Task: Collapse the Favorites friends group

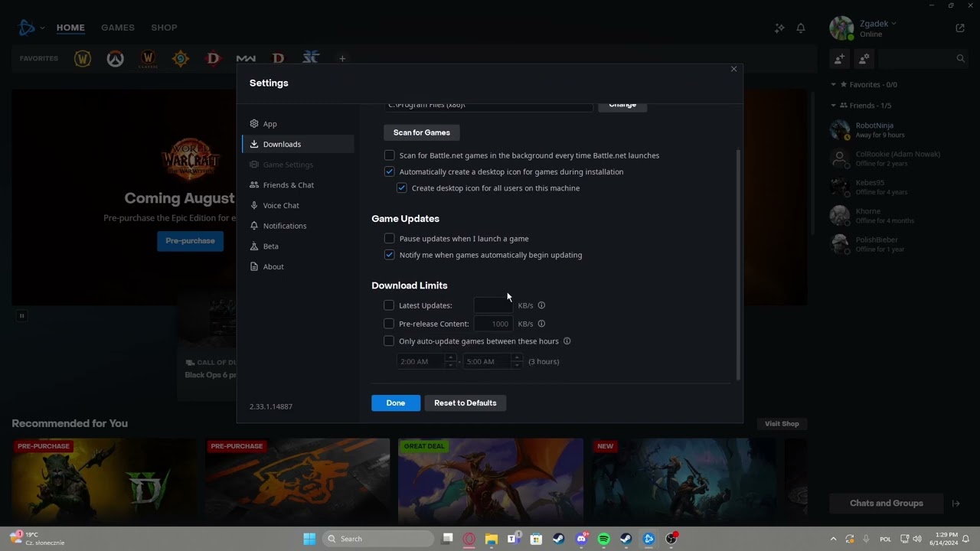Action: [x=834, y=84]
